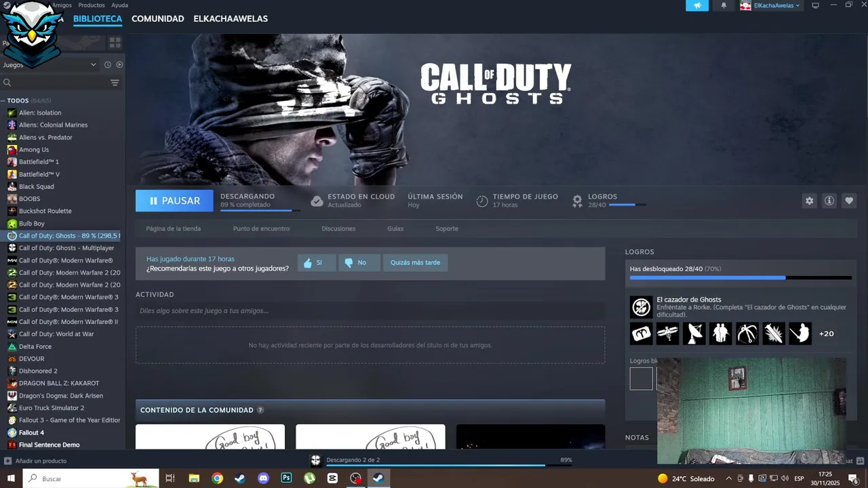Image resolution: width=868 pixels, height=488 pixels.
Task: Switch library to grid collections view
Action: (115, 43)
